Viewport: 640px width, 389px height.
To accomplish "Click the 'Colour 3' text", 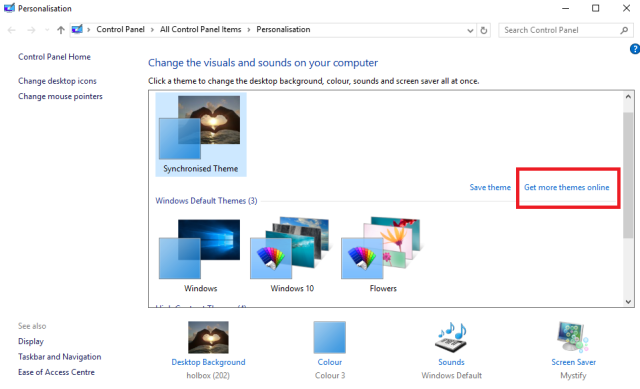I will click(x=330, y=376).
